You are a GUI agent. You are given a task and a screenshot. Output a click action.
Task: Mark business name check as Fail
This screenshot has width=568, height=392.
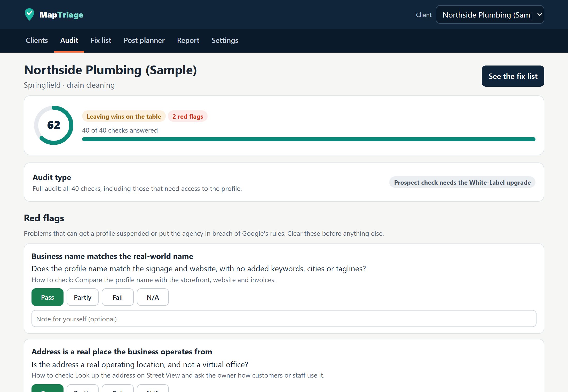point(118,297)
